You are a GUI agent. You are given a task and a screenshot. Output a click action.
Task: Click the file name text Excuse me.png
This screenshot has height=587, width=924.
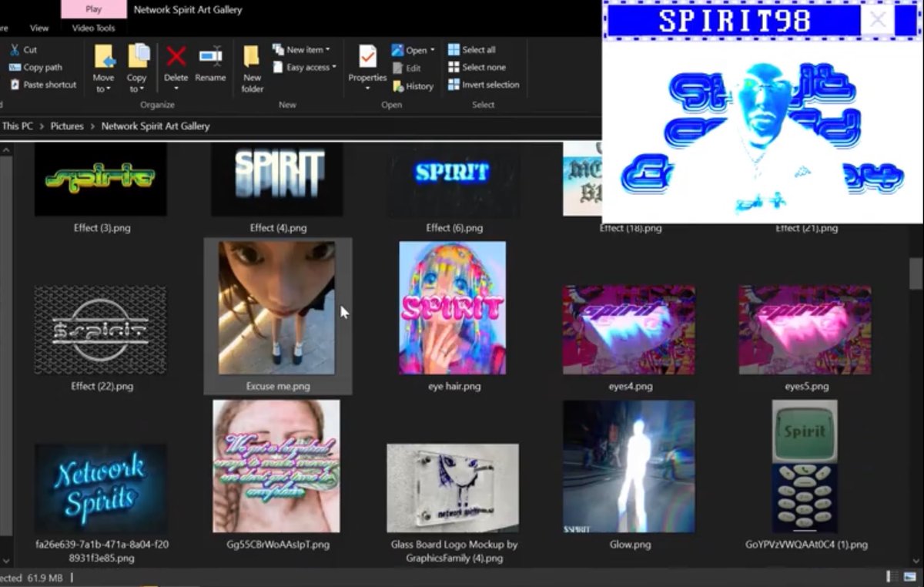(278, 386)
